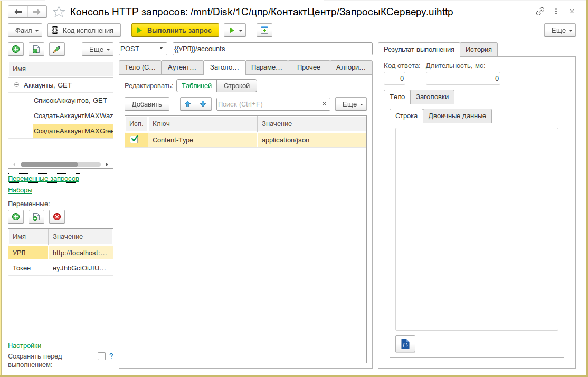Add request to favorites with star icon
The width and height of the screenshot is (588, 377).
coord(59,12)
